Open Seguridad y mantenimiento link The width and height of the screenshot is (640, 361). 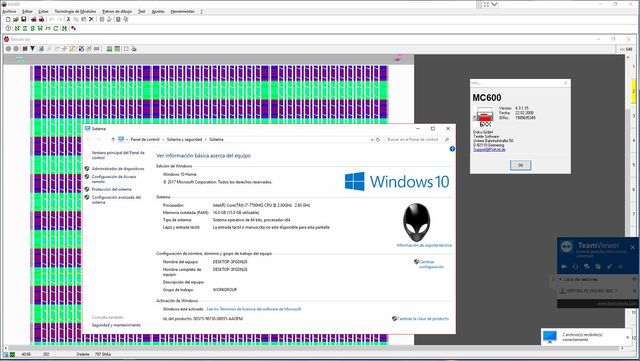click(x=116, y=325)
